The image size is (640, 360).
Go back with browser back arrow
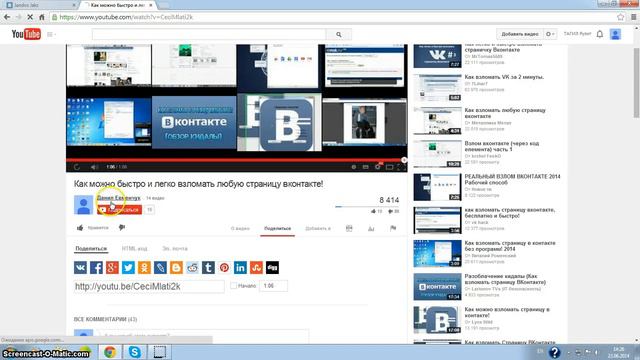click(7, 17)
